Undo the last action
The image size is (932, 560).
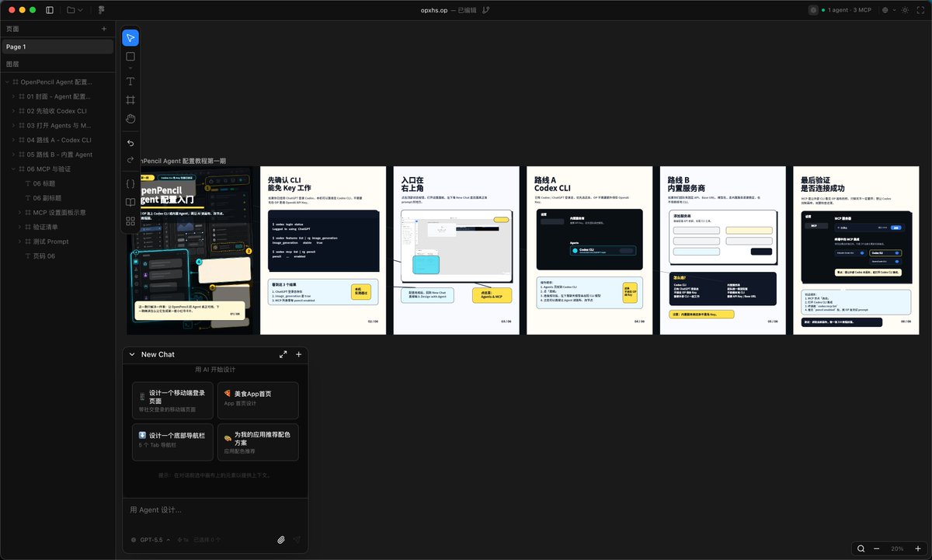(x=130, y=143)
